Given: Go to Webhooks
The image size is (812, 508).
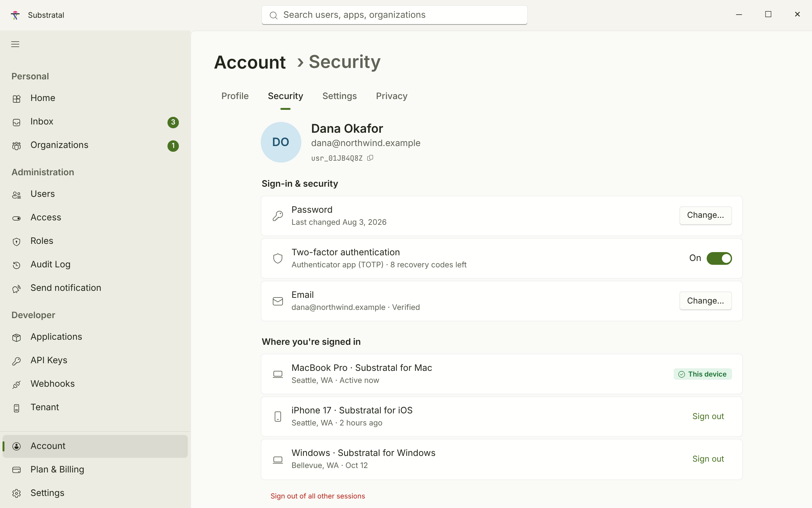Looking at the screenshot, I should (95, 384).
